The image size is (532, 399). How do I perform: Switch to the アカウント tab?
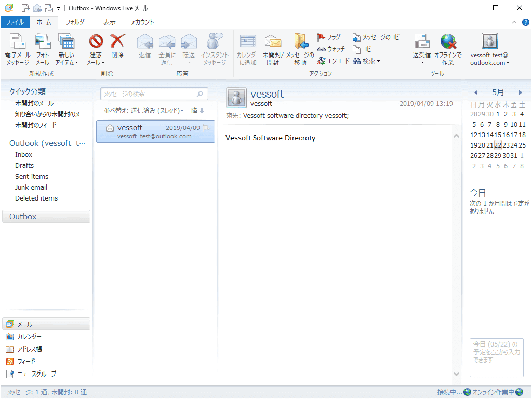[142, 22]
